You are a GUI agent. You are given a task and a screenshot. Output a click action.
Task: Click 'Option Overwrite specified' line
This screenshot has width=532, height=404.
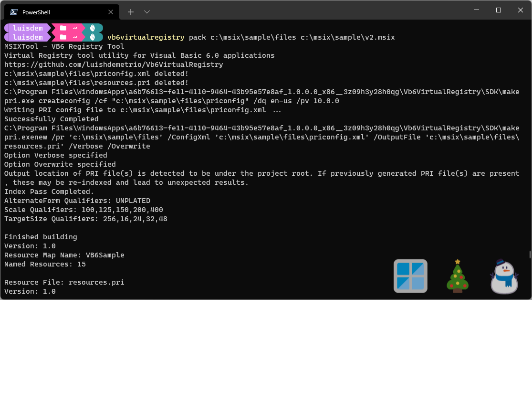coord(60,165)
